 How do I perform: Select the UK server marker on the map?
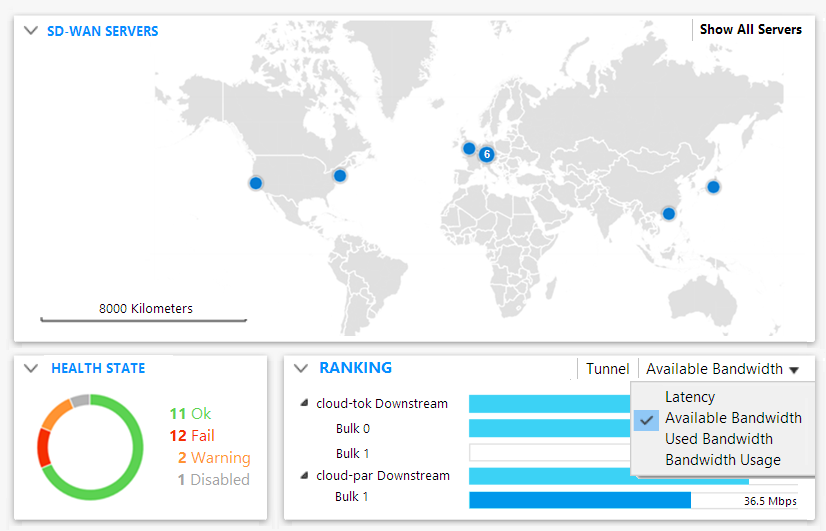[x=468, y=149]
